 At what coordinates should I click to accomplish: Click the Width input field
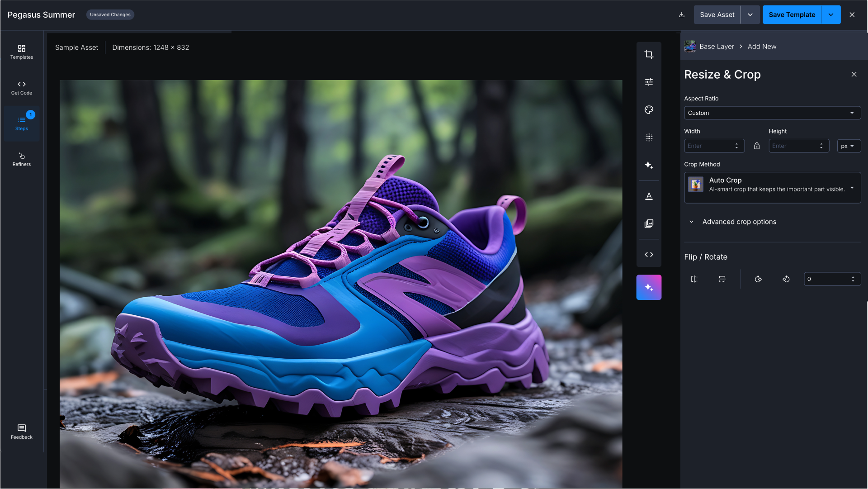708,146
